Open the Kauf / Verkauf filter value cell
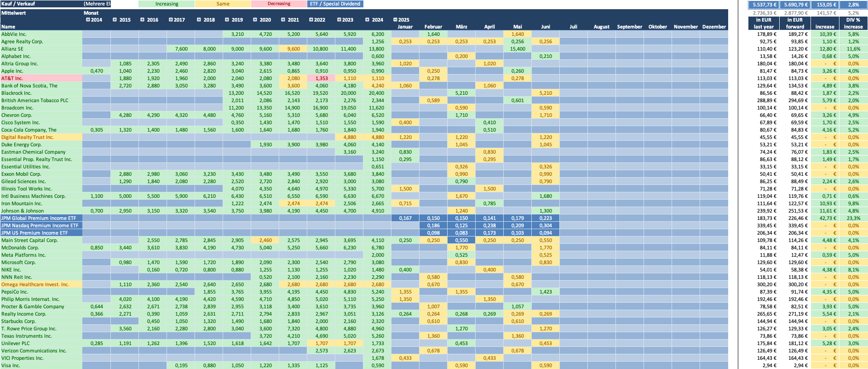Screen dimensions: 868x369 (97, 4)
